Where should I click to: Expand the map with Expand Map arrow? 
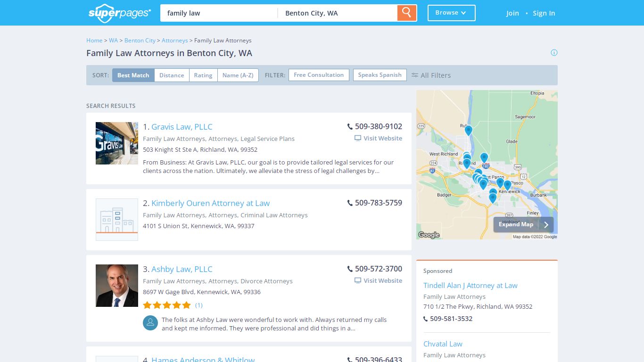[x=523, y=224]
